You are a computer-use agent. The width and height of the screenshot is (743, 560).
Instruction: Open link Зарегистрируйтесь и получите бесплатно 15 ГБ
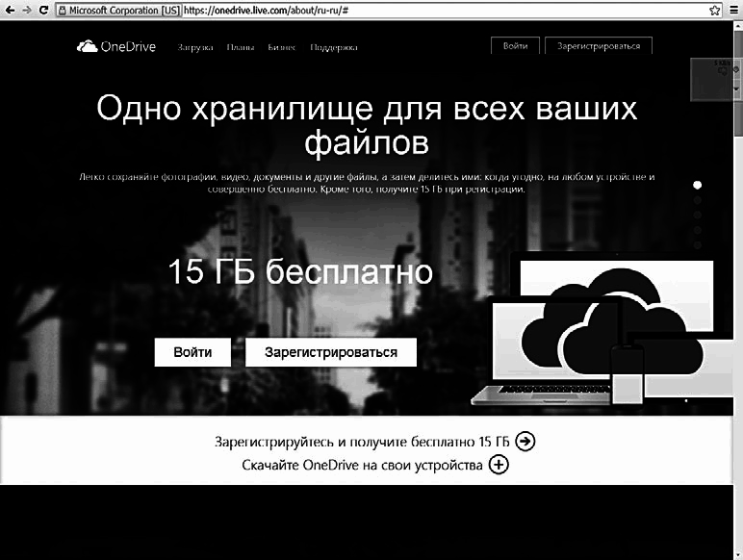(362, 442)
